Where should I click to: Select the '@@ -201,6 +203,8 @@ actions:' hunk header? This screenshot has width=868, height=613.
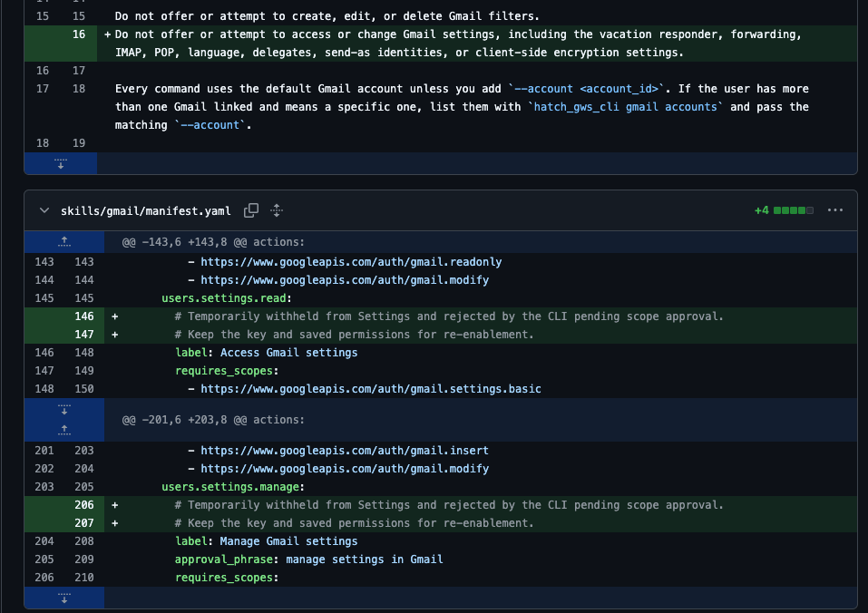pyautogui.click(x=213, y=420)
